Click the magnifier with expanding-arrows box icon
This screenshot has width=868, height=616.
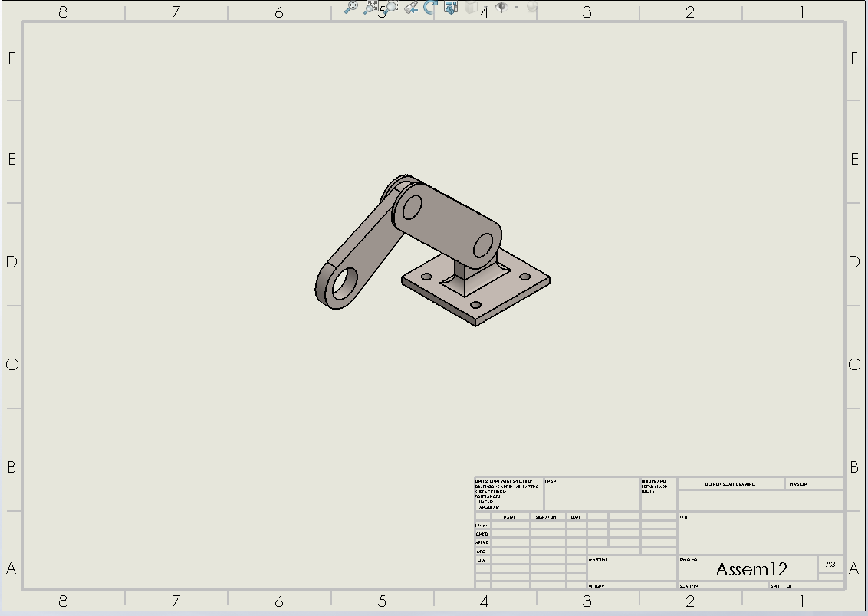[x=372, y=7]
